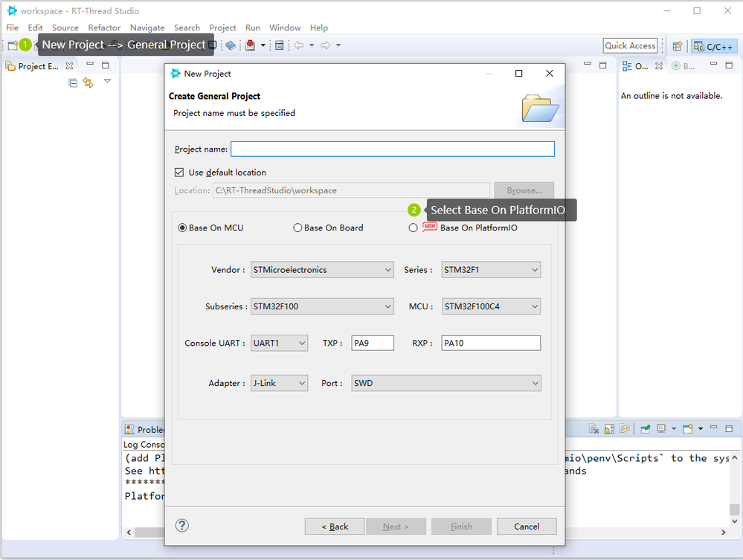Toggle Word Wrap in the console toolbar
Viewport: 743px width, 560px height.
[x=625, y=429]
